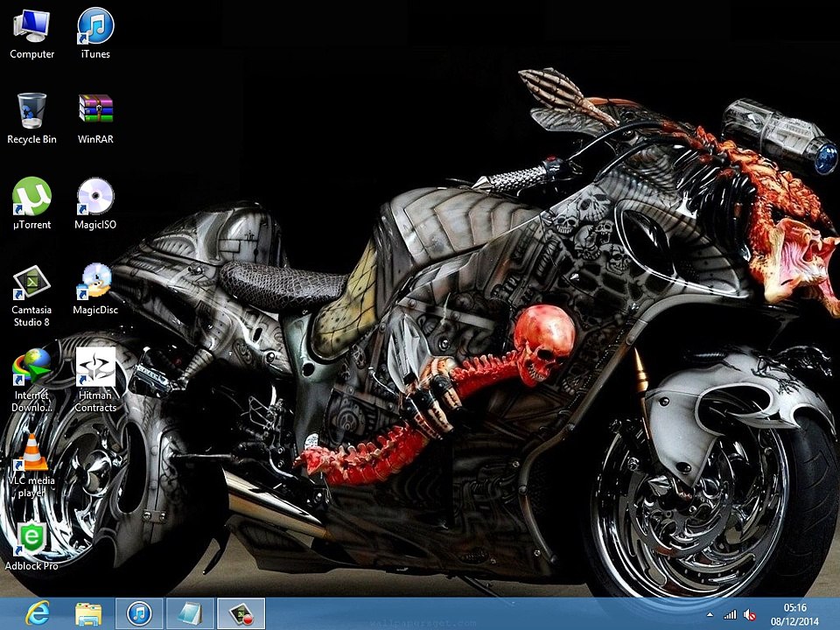Viewport: 840px width, 630px height.
Task: Click the 'Hitman Contracts' label text
Action: [95, 402]
